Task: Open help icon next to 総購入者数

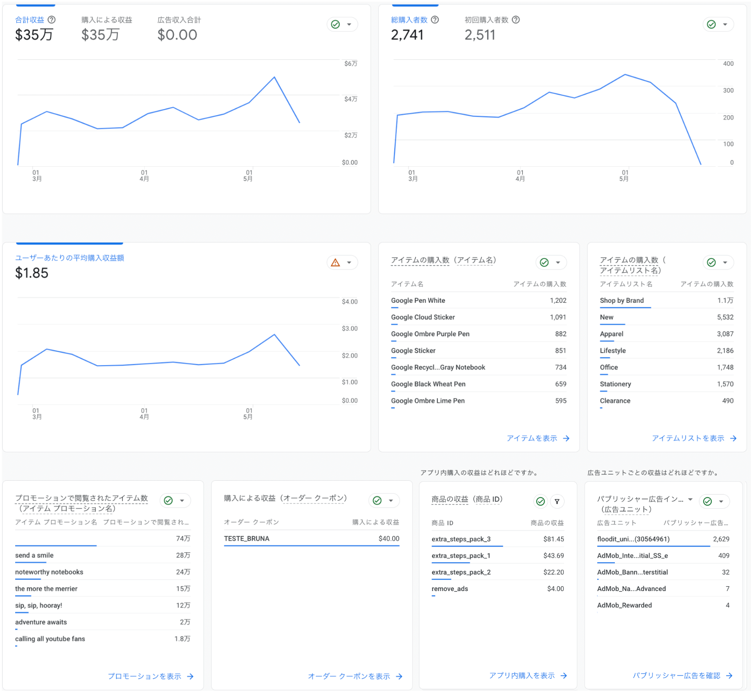Action: [435, 20]
